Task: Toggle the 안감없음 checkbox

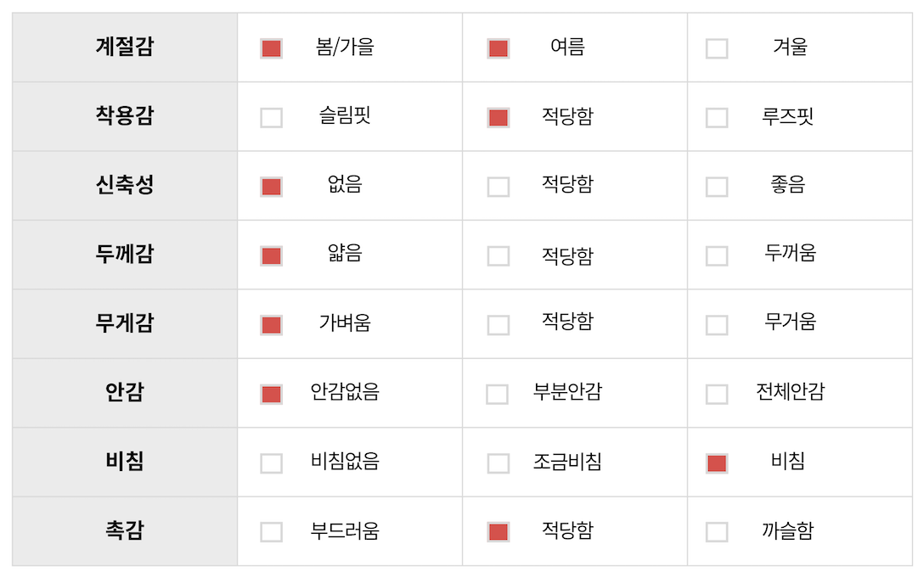Action: click(271, 394)
